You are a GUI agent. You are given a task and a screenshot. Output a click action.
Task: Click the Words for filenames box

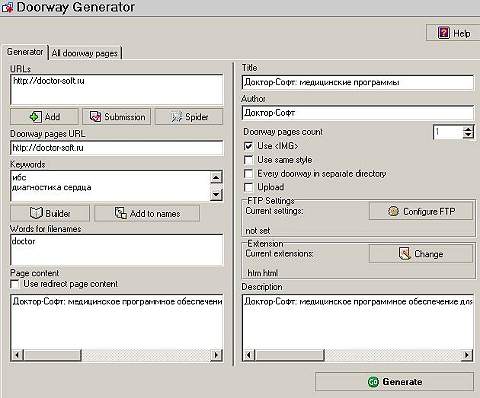117,250
